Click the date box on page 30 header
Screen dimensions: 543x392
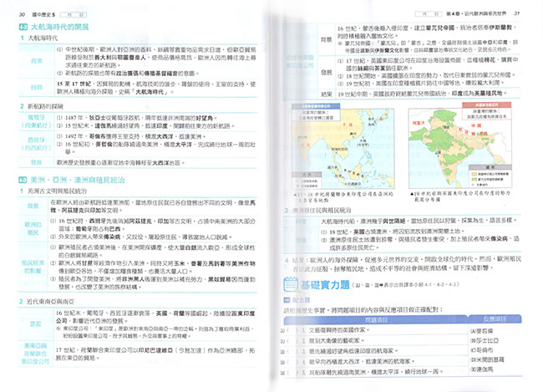coord(74,14)
